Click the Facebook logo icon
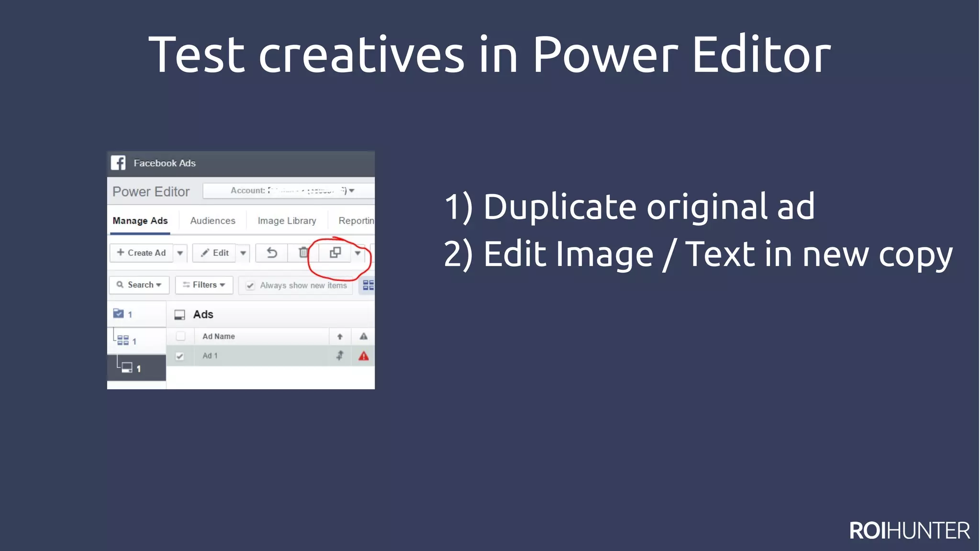Viewport: 980px width, 551px height. [118, 163]
